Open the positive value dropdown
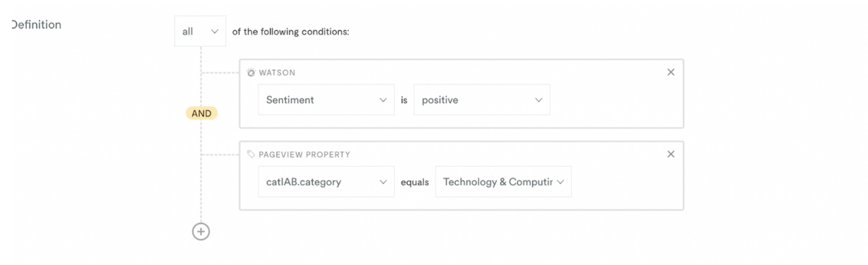The image size is (868, 265). [482, 100]
